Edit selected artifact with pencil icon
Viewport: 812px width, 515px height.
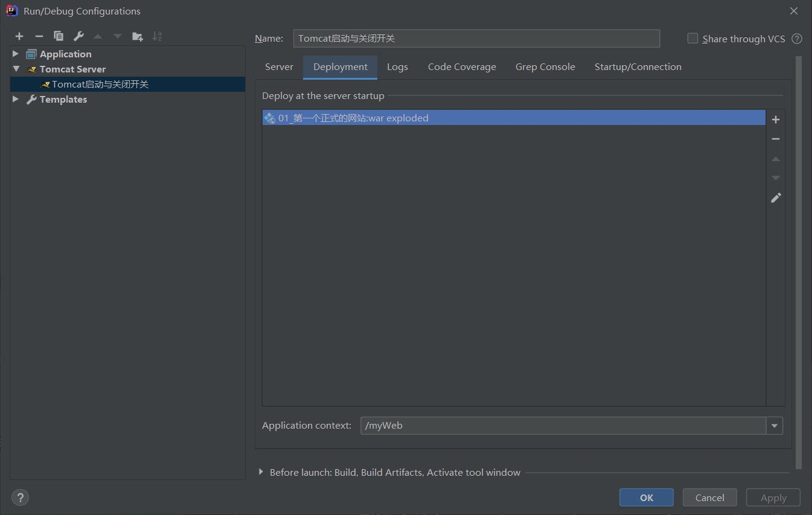click(776, 197)
